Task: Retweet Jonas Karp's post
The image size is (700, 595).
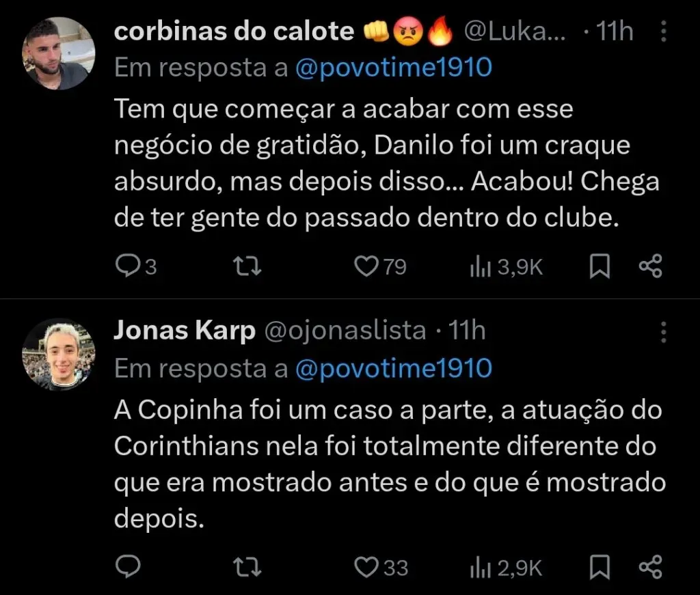Action: (247, 566)
